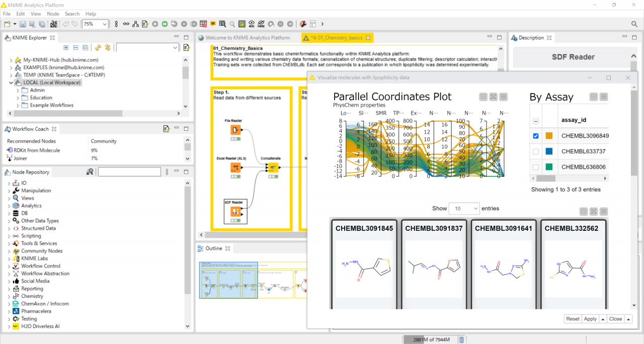Click the Reset selected nodes table icon
The height and width of the screenshot is (344, 644).
[x=203, y=24]
